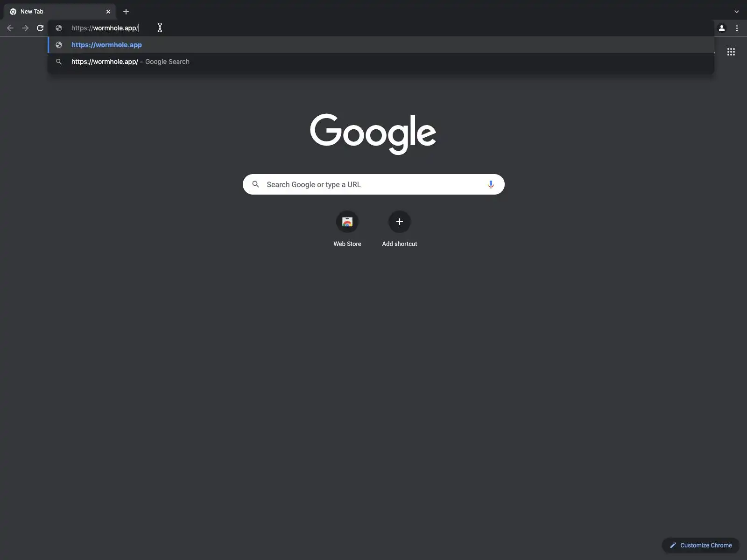Click the Add shortcut plus icon
This screenshot has width=747, height=560.
coord(400,222)
